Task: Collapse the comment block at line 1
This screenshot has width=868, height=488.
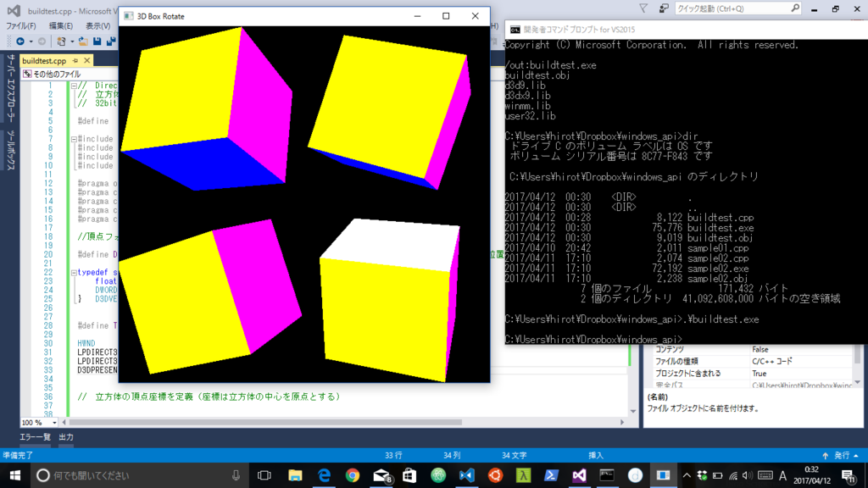Action: [x=74, y=86]
